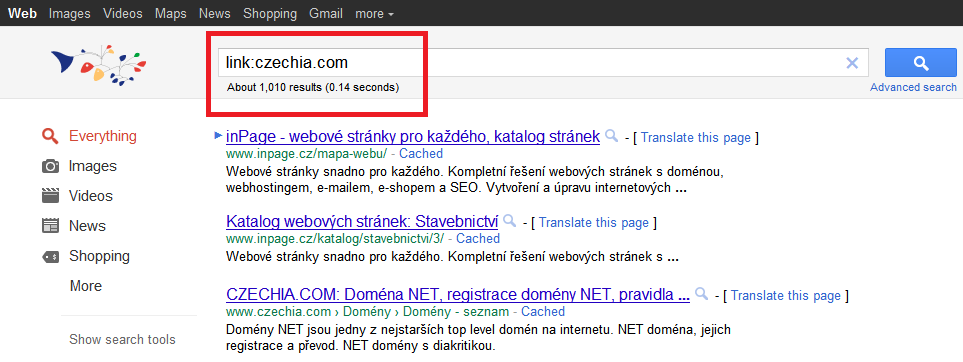Viewport: 963px width, 362px height.
Task: Expand the 'more' menu in top bar
Action: 375,13
